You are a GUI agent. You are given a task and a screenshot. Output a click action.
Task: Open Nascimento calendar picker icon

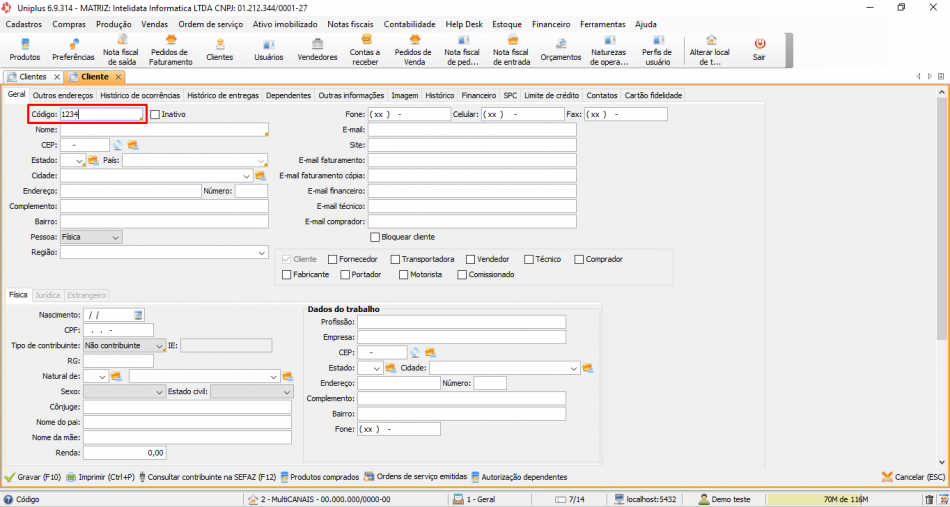point(138,314)
